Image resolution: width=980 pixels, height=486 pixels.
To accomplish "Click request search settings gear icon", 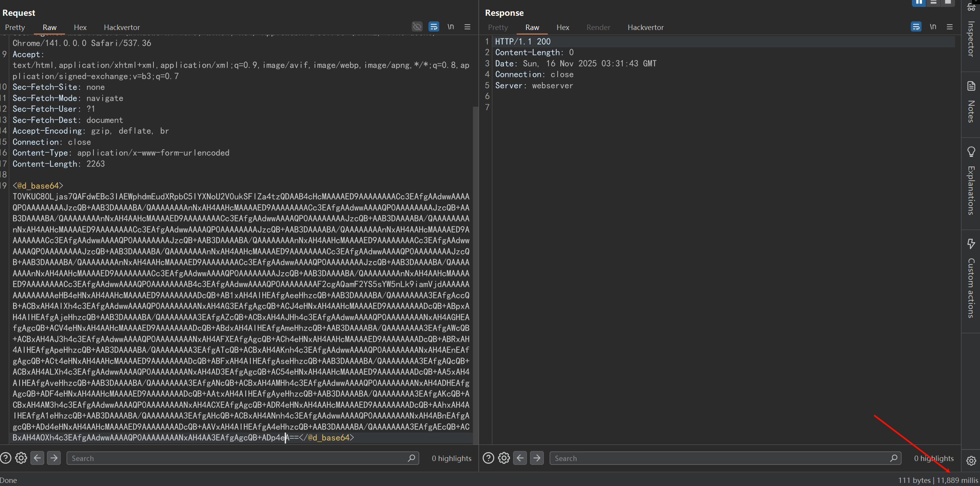I will click(x=21, y=458).
